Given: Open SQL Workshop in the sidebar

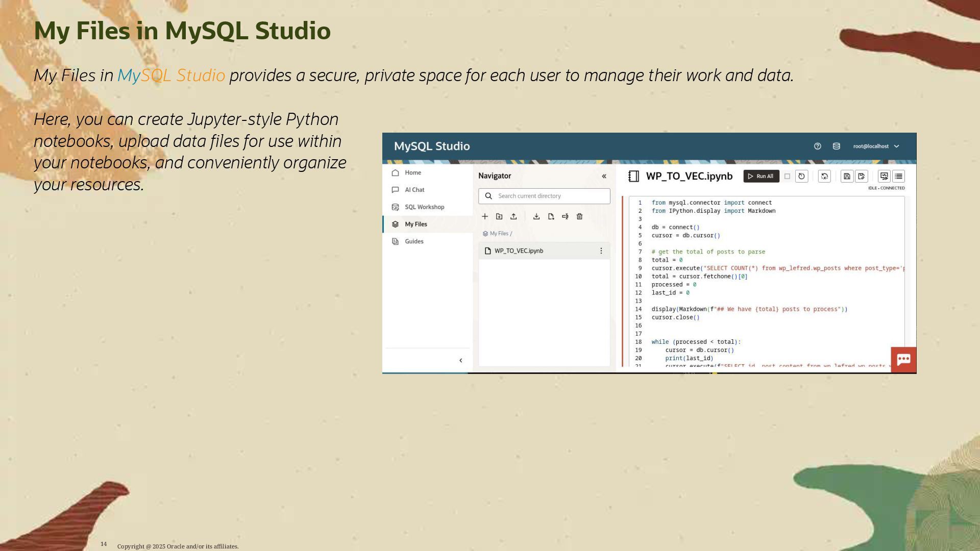Looking at the screenshot, I should coord(424,207).
